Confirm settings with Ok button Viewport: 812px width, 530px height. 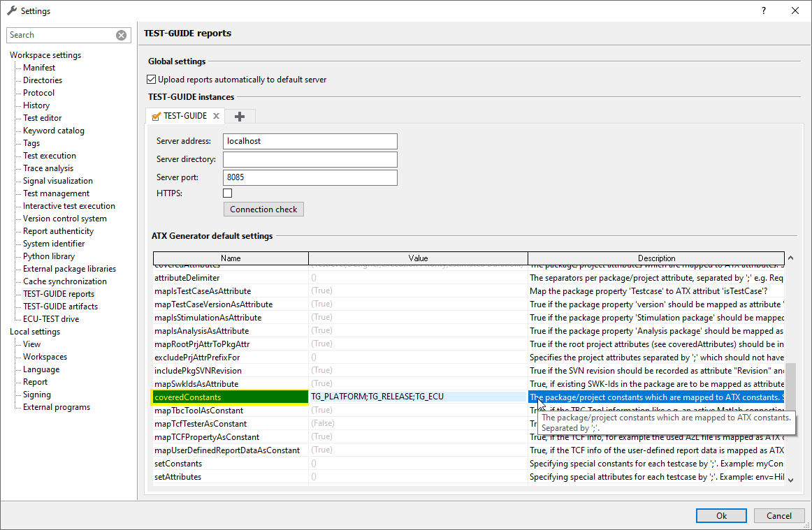[x=721, y=516]
